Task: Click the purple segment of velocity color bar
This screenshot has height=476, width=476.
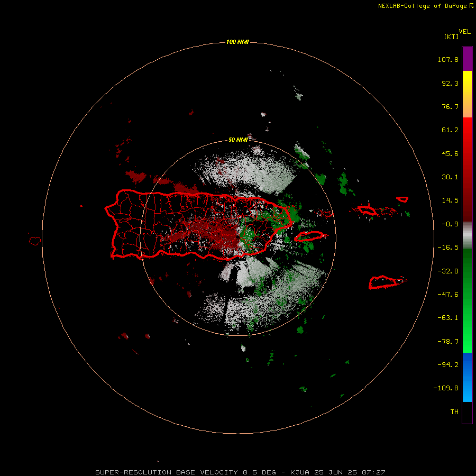Action: [467, 59]
